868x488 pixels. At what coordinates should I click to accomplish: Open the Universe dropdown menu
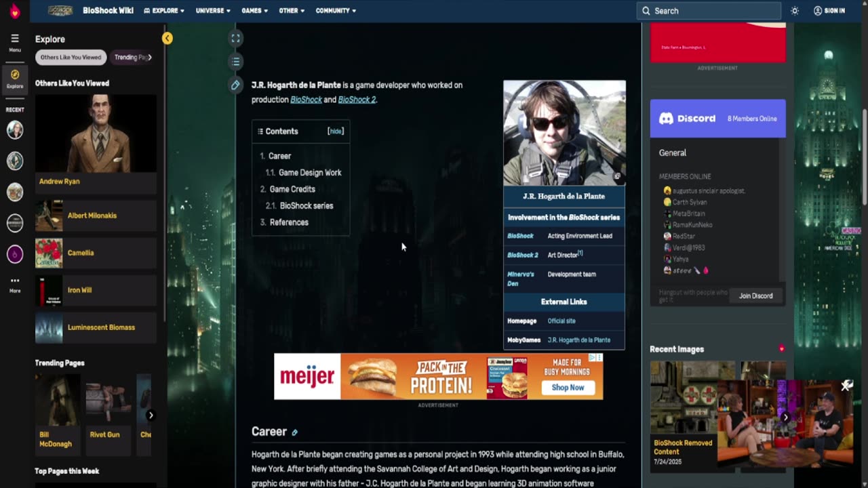[213, 11]
